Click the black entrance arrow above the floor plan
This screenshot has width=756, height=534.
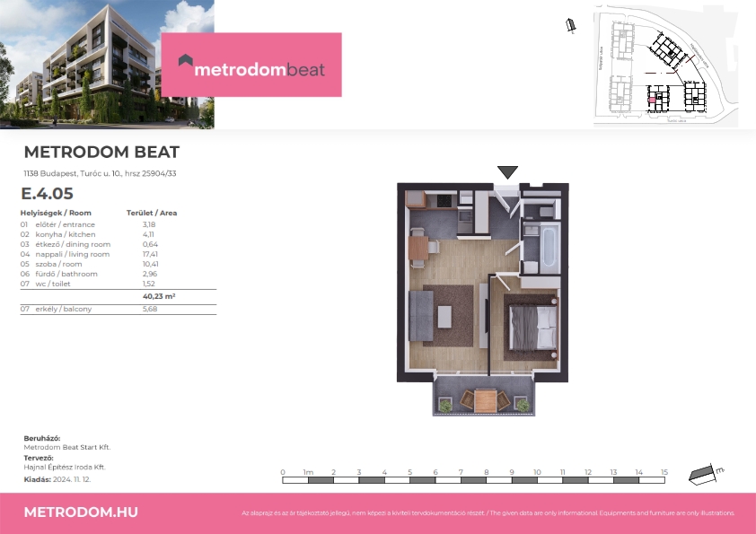pos(507,172)
